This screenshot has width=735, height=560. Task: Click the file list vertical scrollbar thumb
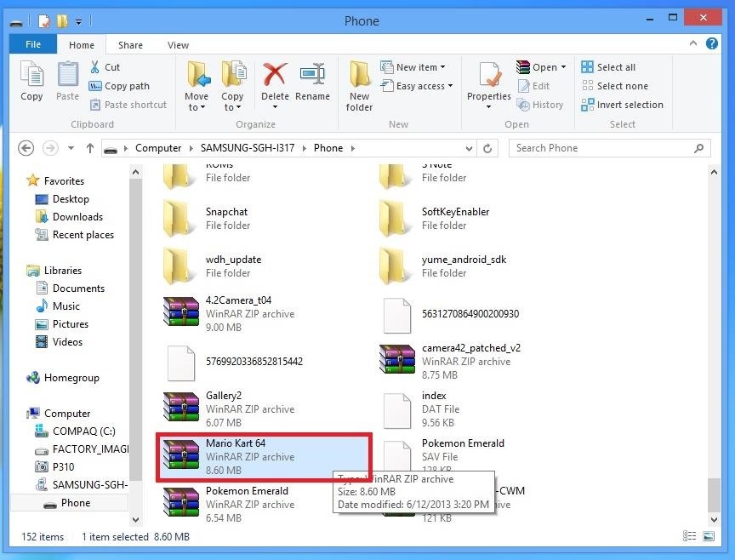coord(714,494)
